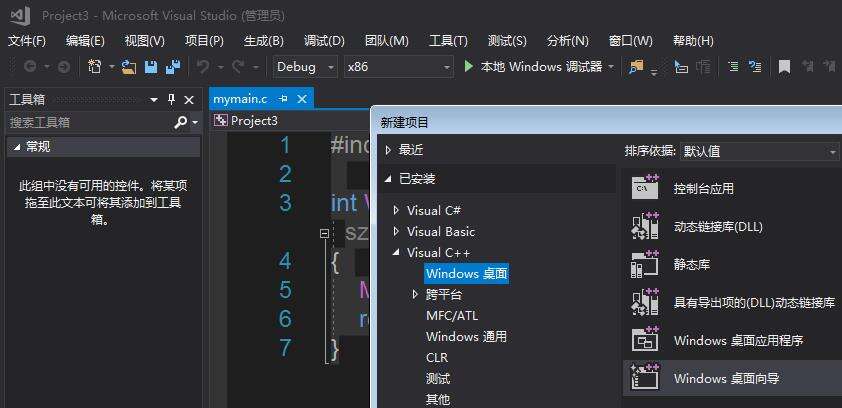This screenshot has width=842, height=408.
Task: Select CLR in the tree
Action: (437, 358)
